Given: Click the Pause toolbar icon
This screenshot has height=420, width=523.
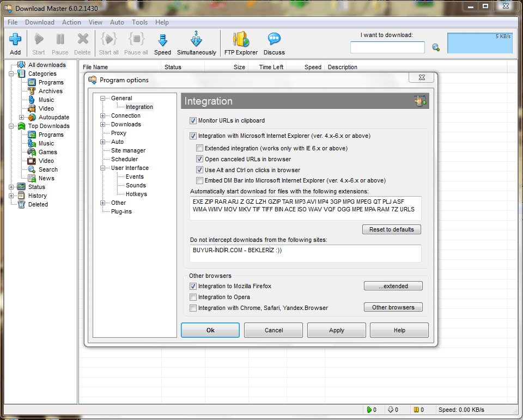Looking at the screenshot, I should click(60, 39).
